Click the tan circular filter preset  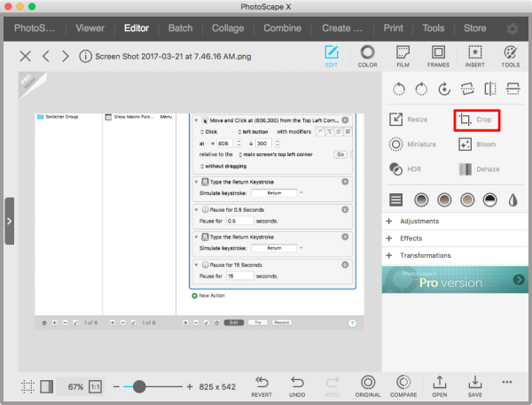tap(467, 199)
